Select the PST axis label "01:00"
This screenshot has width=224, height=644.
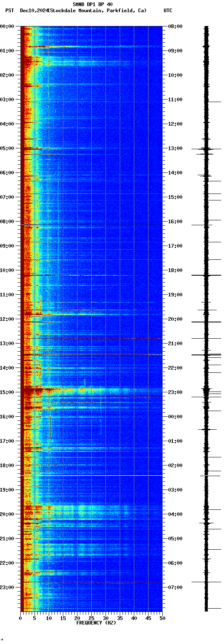[x=7, y=51]
